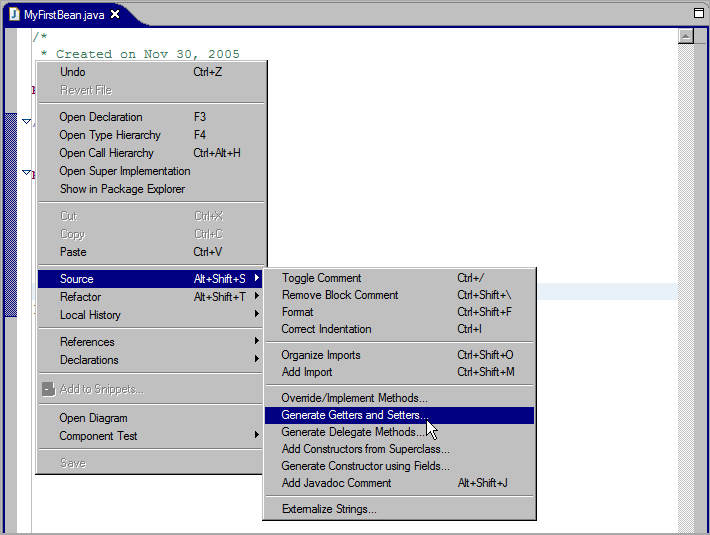Choose Generate Delegate Methods...
This screenshot has height=535, width=710.
pos(399,432)
